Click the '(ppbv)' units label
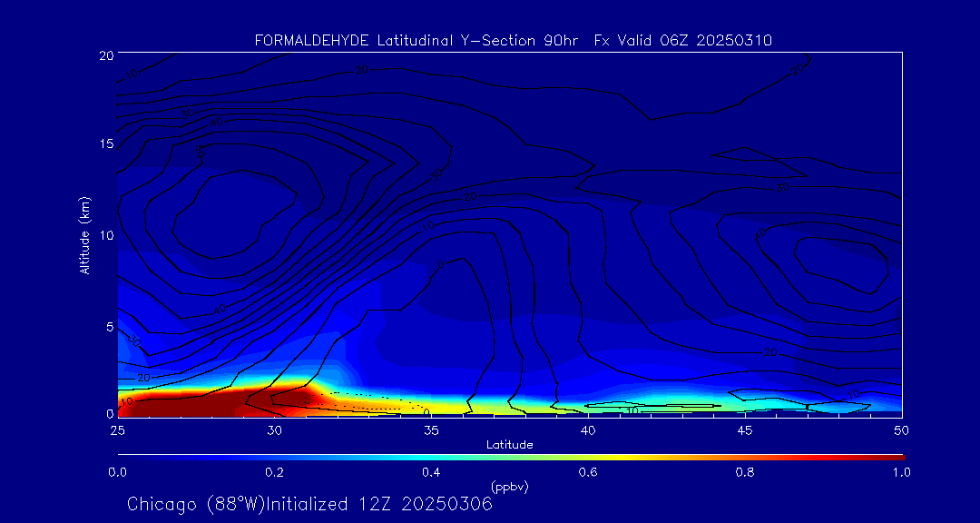Viewport: 980px width, 523px height. 509,487
